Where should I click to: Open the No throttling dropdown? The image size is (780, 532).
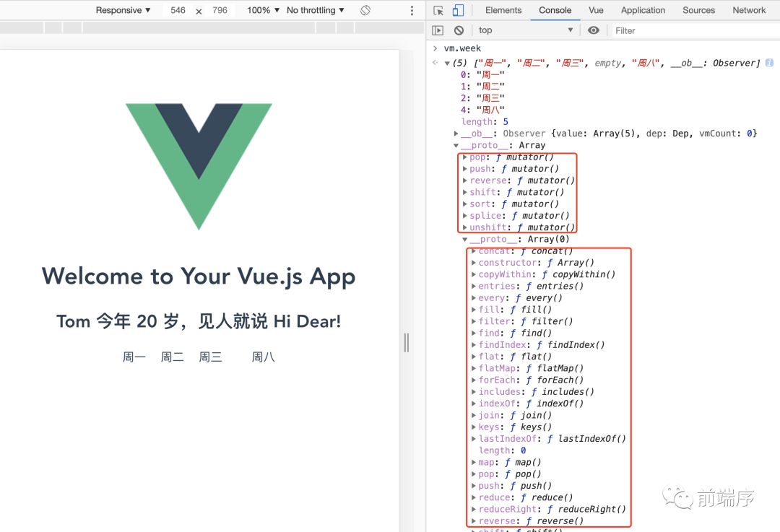click(313, 10)
